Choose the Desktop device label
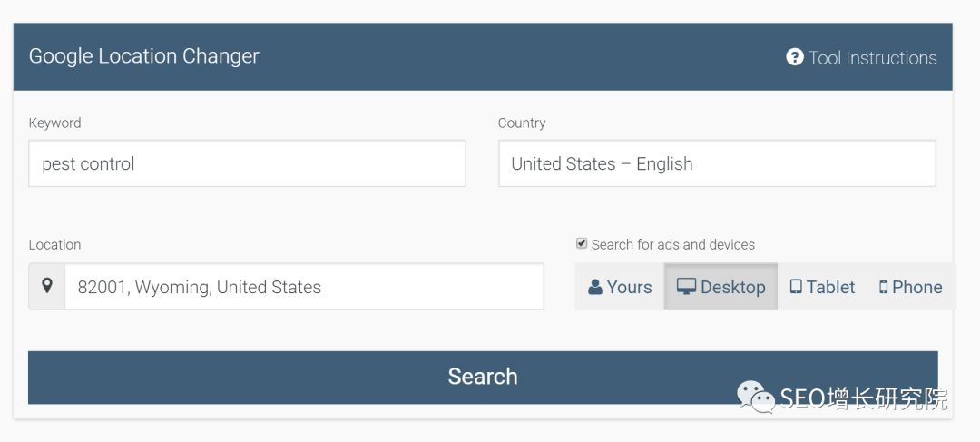This screenshot has height=442, width=980. click(x=732, y=287)
